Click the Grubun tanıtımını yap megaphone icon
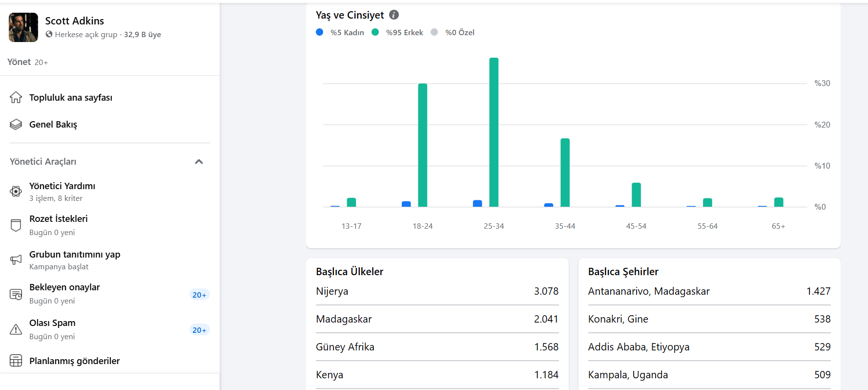Image resolution: width=868 pixels, height=390 pixels. tap(16, 260)
